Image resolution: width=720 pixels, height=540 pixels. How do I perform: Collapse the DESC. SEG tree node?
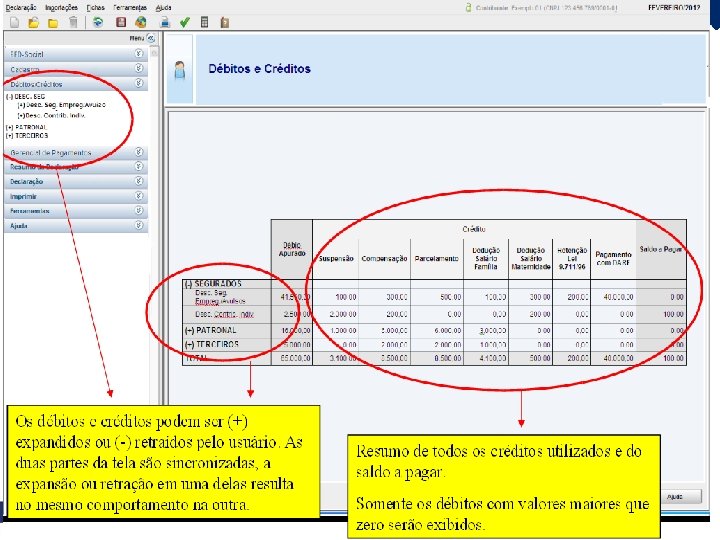[10, 97]
